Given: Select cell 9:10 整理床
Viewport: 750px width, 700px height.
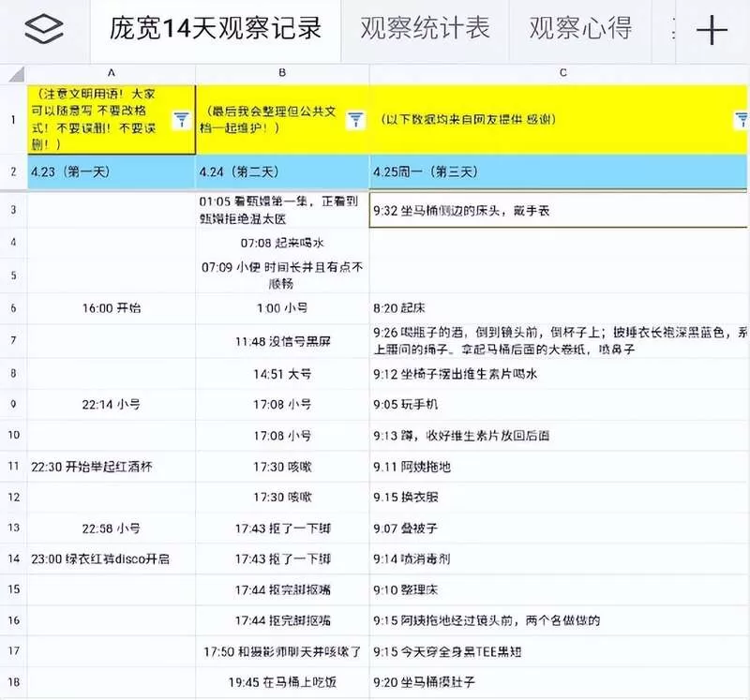Looking at the screenshot, I should 559,589.
